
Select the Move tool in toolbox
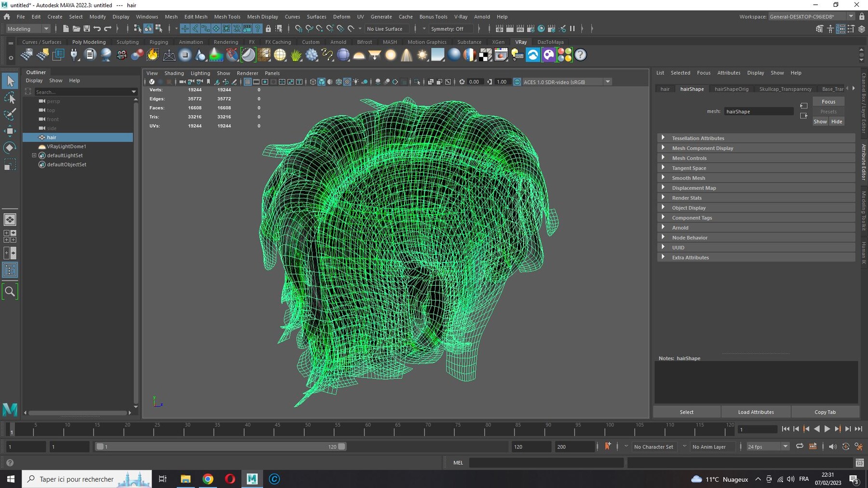click(x=10, y=131)
